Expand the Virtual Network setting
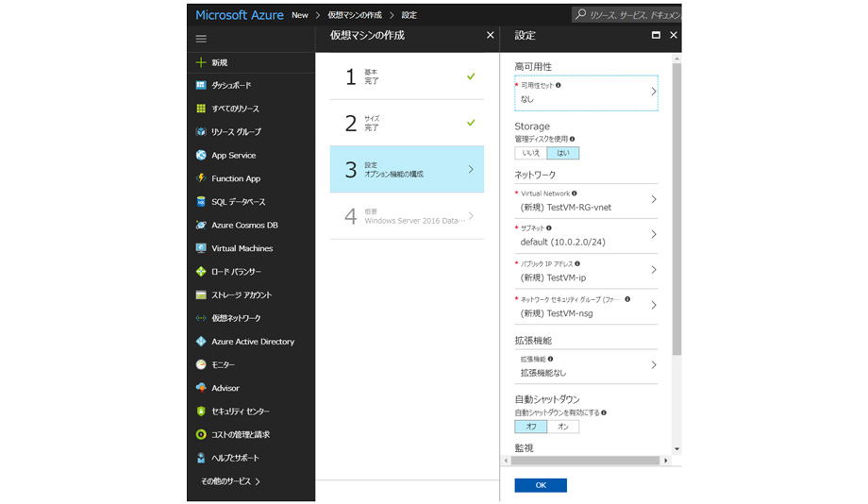Viewport: 868px width, 504px height. tap(585, 200)
